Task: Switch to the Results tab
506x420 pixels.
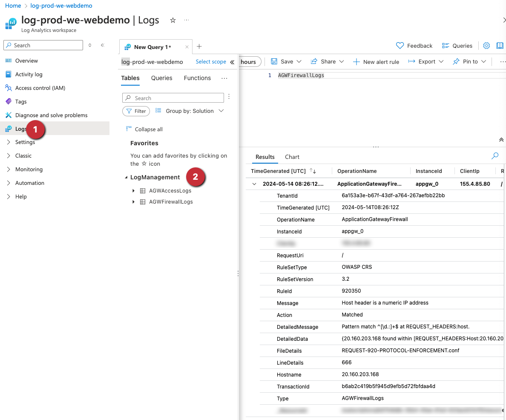Action: [x=265, y=157]
